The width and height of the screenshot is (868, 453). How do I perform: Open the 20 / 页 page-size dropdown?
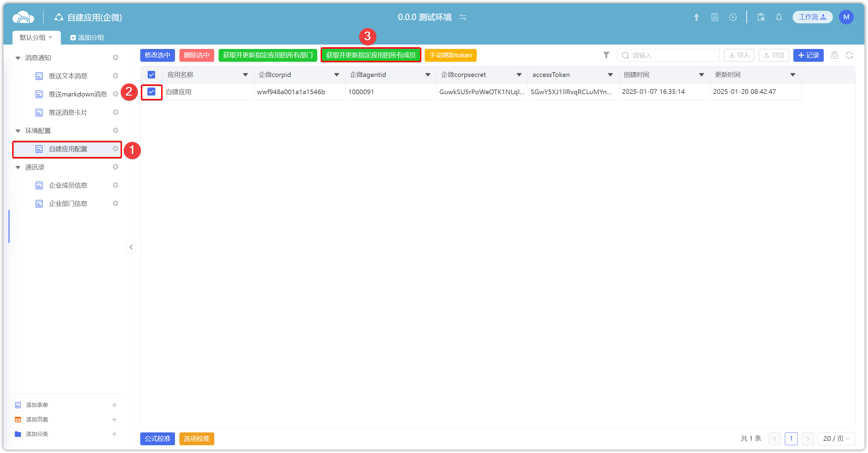coord(836,438)
